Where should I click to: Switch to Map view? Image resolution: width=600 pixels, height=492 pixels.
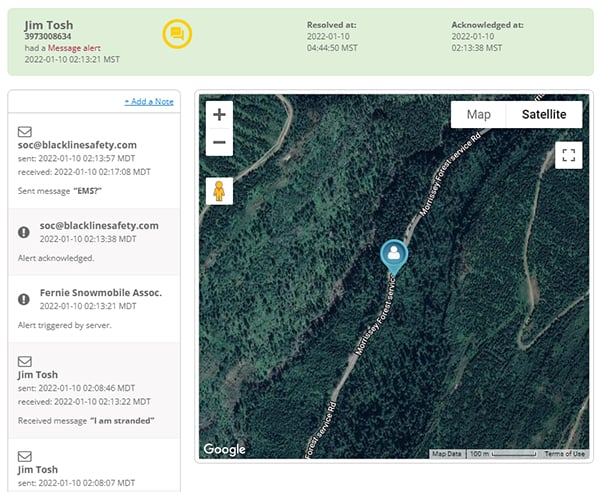pyautogui.click(x=478, y=114)
